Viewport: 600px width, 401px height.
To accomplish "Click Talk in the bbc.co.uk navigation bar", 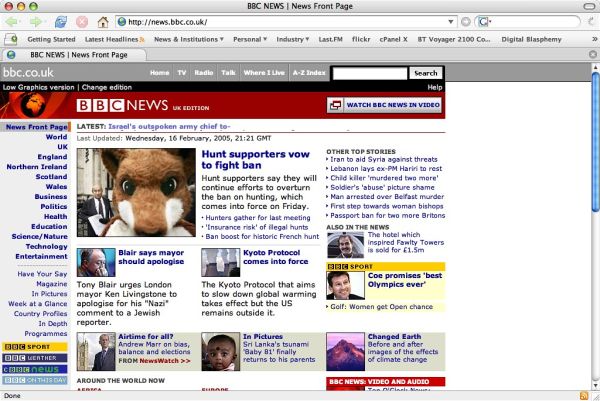I will 228,73.
